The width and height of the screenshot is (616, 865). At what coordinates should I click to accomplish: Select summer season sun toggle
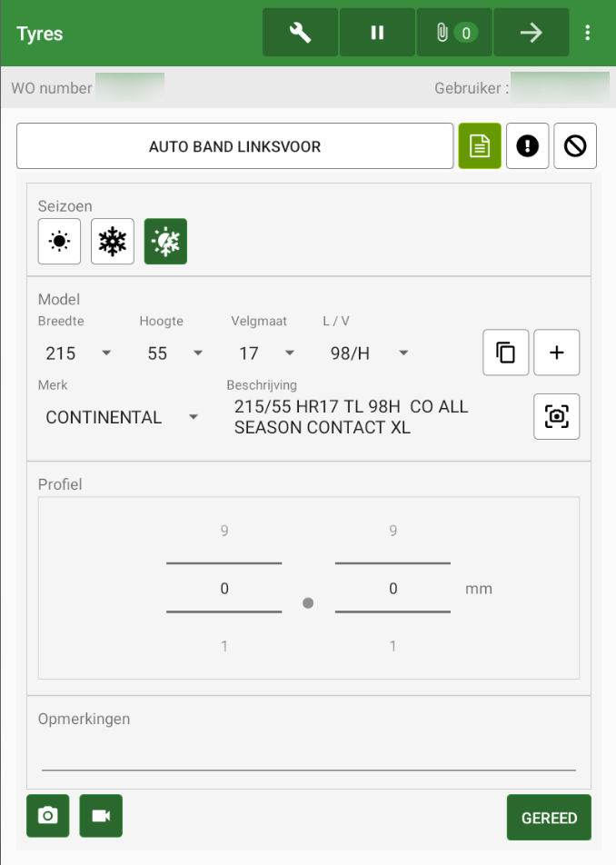click(59, 242)
